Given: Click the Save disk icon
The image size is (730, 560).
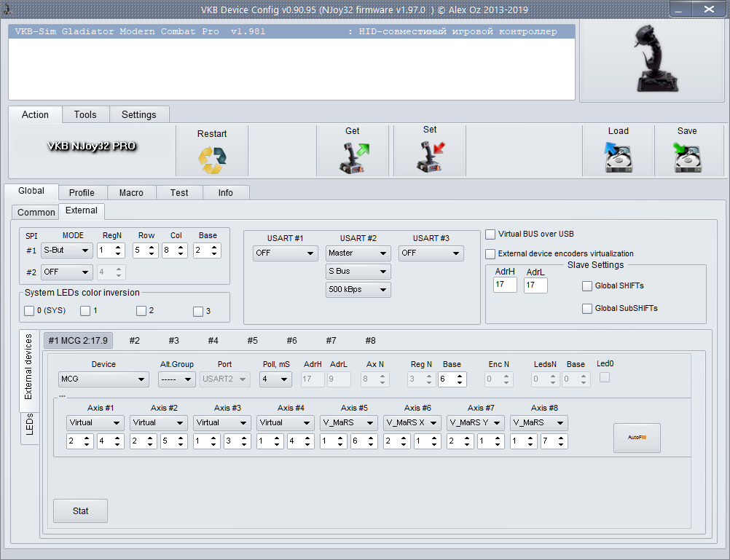Looking at the screenshot, I should click(x=687, y=158).
